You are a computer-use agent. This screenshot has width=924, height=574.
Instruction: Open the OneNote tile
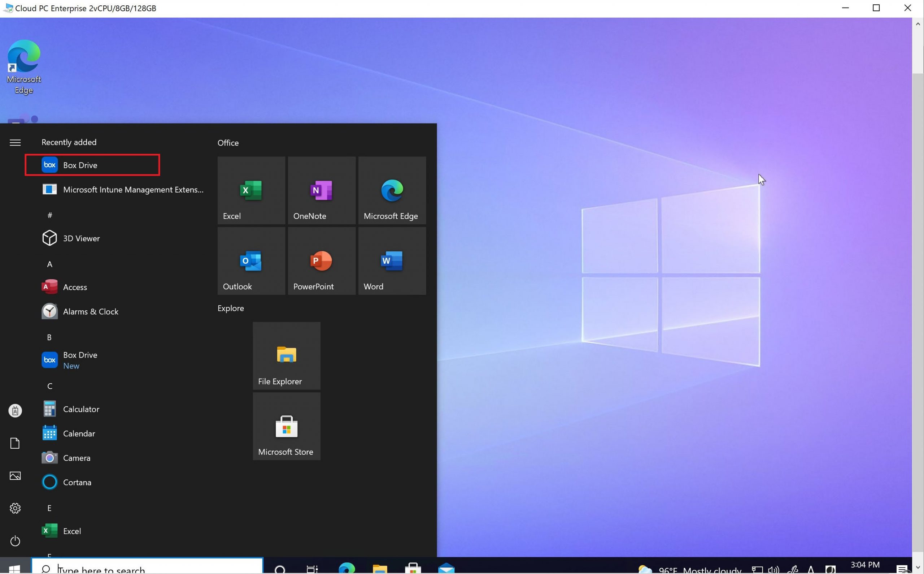pos(321,190)
